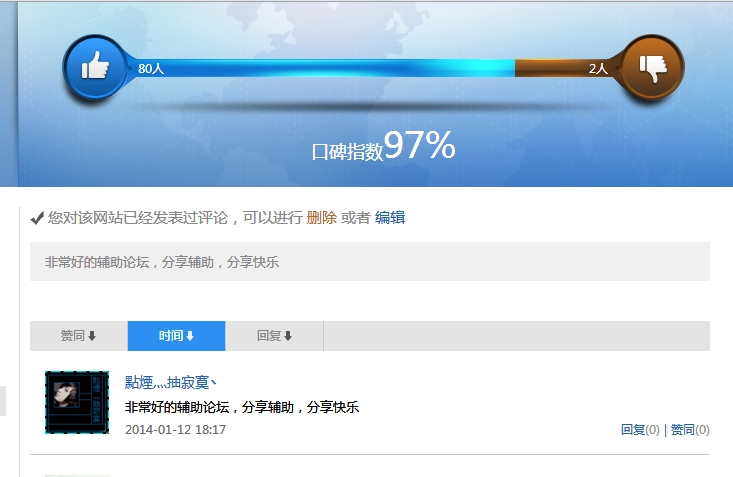Select the 时间 sort tab

(176, 336)
